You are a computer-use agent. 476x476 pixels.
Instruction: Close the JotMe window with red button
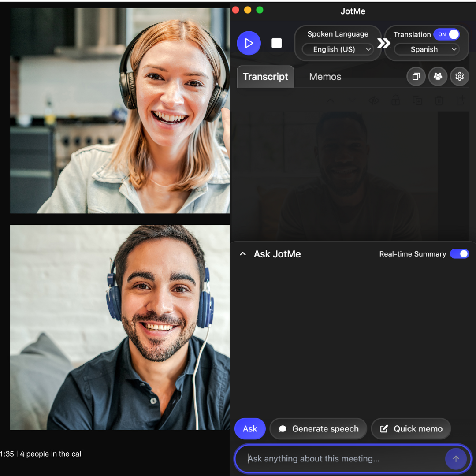pos(235,10)
